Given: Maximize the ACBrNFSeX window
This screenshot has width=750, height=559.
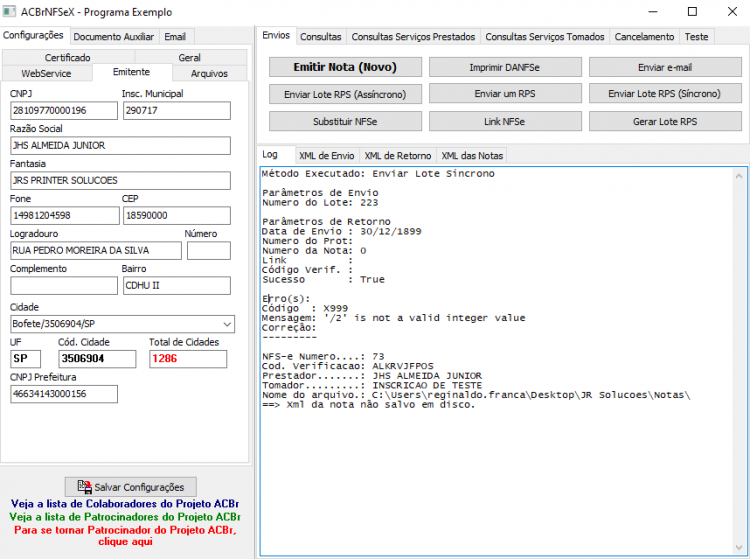Looking at the screenshot, I should click(692, 11).
